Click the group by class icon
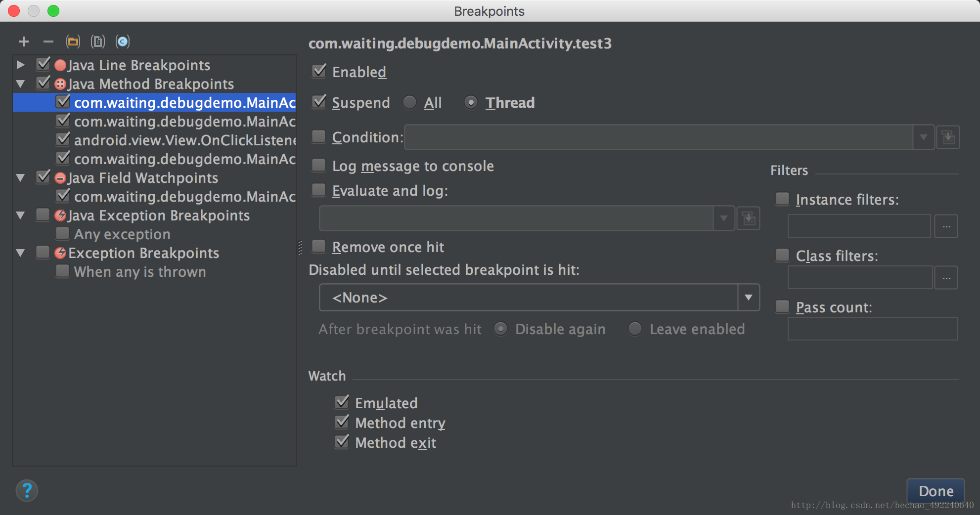This screenshot has height=515, width=980. click(123, 42)
